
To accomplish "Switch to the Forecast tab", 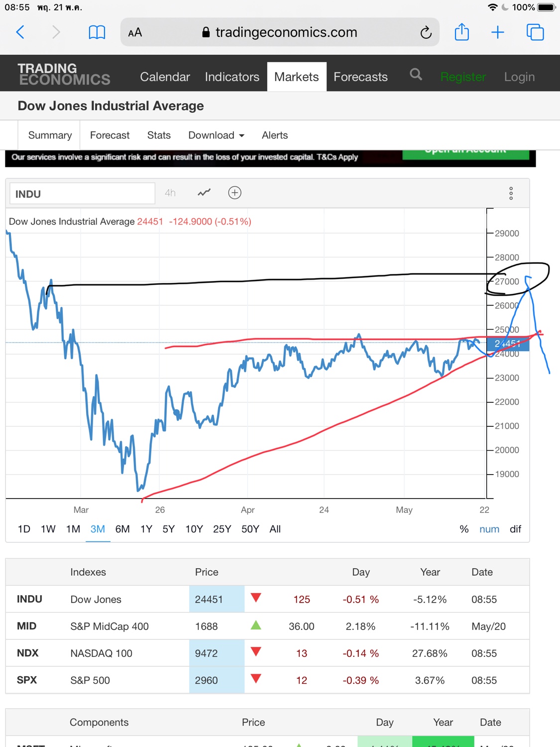I will click(110, 135).
